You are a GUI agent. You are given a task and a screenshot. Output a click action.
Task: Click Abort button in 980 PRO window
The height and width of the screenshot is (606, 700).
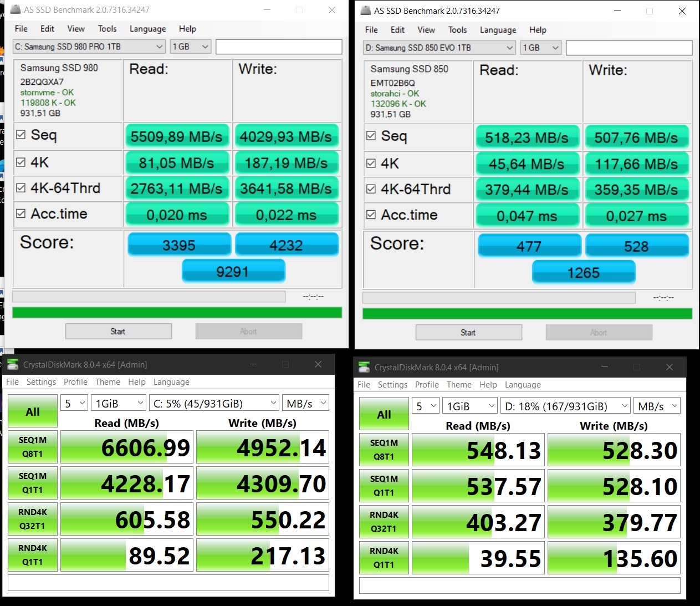[x=249, y=331]
